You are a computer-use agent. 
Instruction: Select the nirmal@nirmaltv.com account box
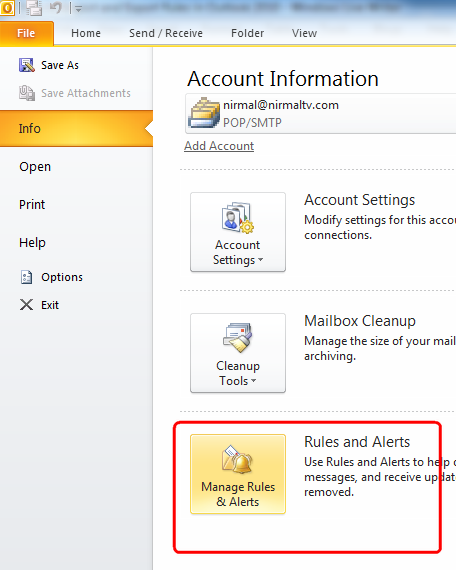(321, 113)
